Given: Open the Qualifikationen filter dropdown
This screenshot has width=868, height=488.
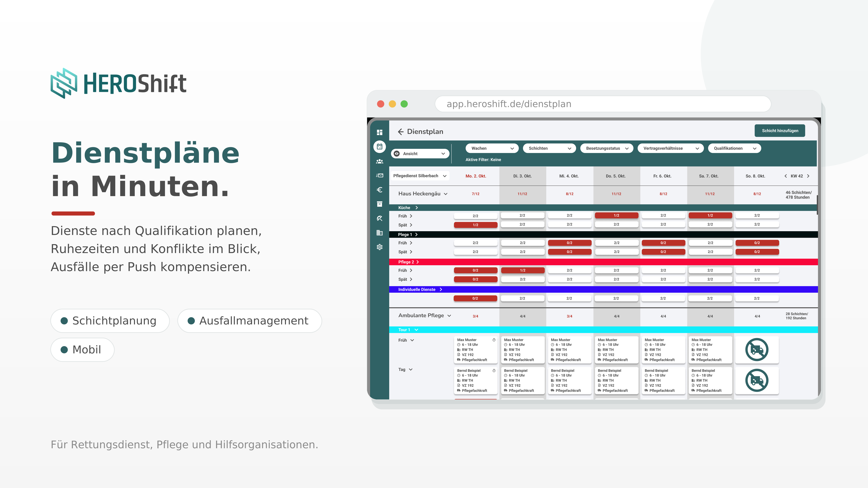Looking at the screenshot, I should 734,149.
